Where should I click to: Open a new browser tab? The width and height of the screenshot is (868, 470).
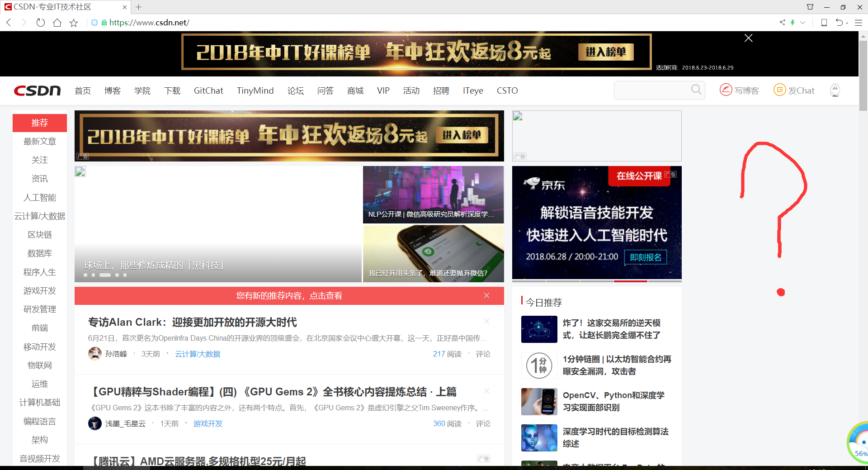(139, 7)
